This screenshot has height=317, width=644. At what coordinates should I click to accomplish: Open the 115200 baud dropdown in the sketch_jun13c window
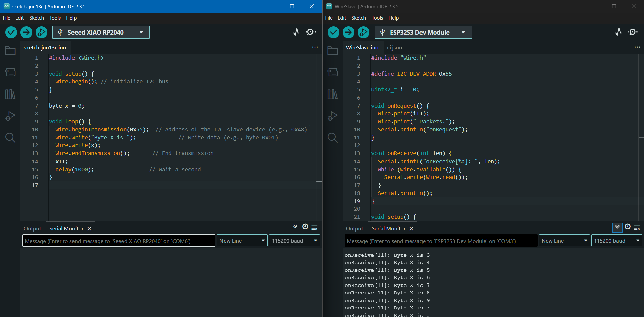[295, 241]
